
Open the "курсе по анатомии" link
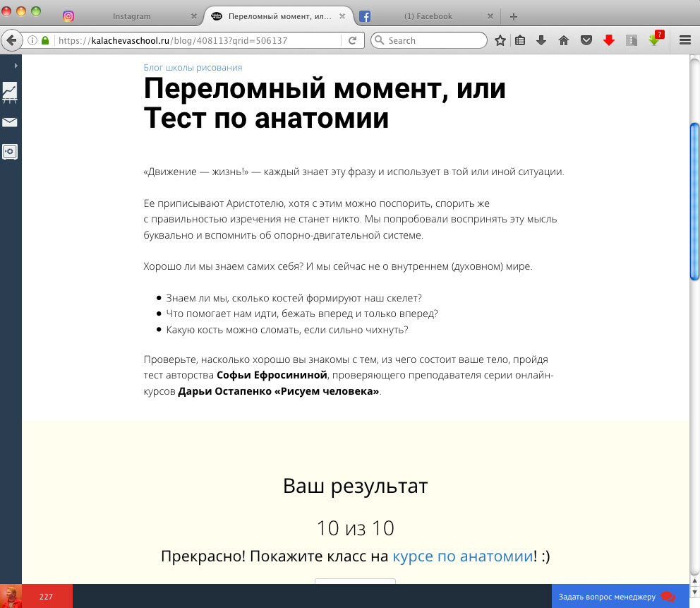pos(462,556)
